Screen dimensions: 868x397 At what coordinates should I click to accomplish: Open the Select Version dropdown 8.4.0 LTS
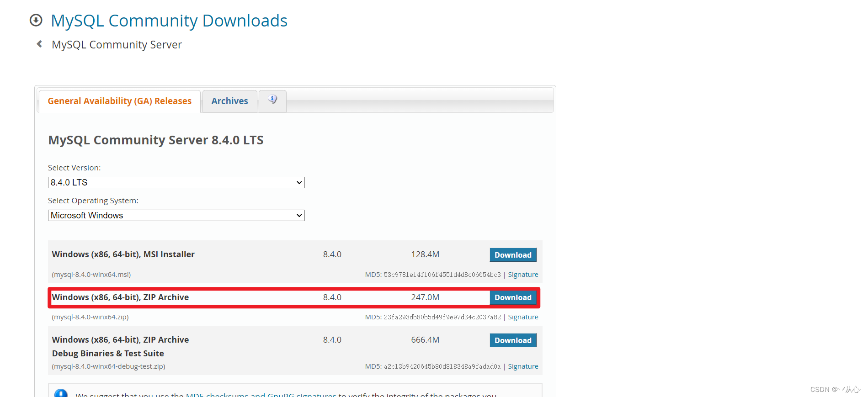tap(176, 182)
